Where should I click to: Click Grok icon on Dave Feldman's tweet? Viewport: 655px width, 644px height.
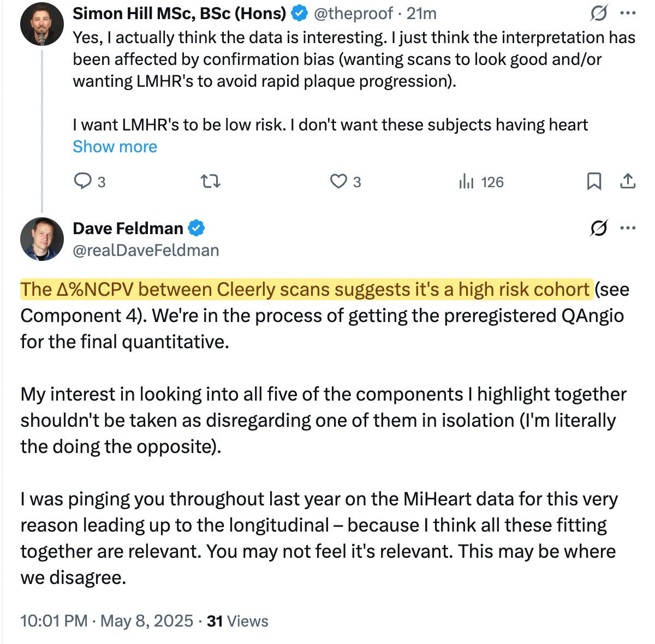tap(599, 228)
